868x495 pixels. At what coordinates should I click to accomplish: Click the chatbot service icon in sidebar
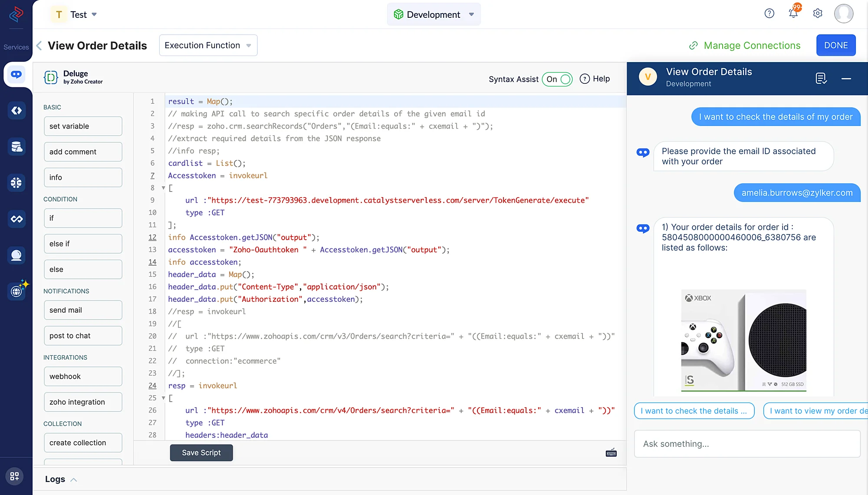16,75
